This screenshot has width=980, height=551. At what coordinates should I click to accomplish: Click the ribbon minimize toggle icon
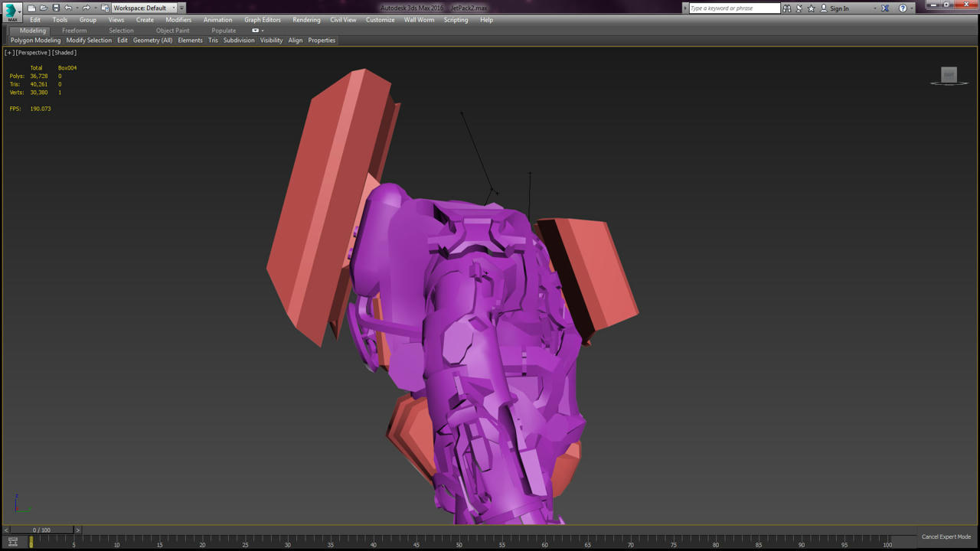tap(256, 31)
